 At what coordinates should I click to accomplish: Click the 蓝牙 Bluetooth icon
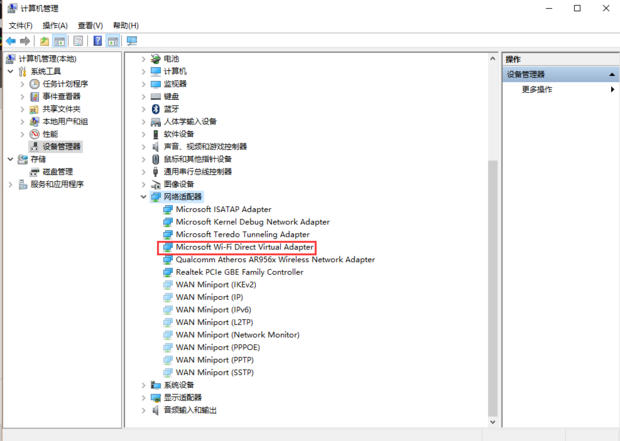point(156,109)
